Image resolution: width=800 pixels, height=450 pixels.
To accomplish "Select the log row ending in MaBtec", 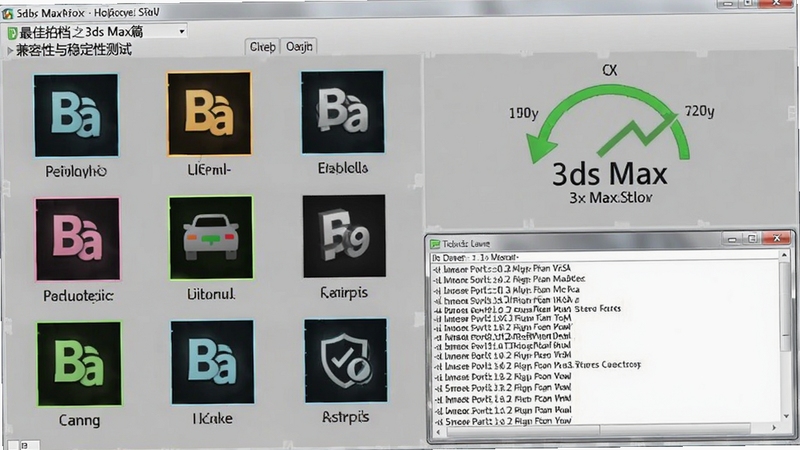I will pos(509,279).
